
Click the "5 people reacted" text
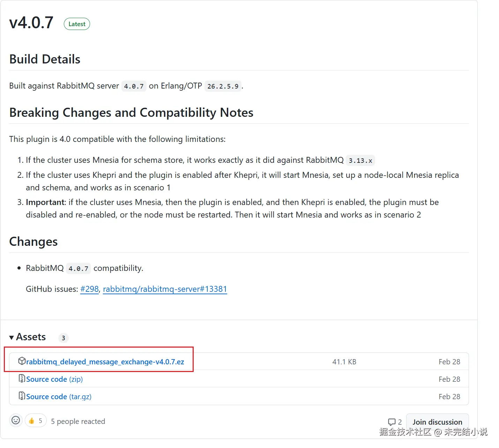click(78, 421)
